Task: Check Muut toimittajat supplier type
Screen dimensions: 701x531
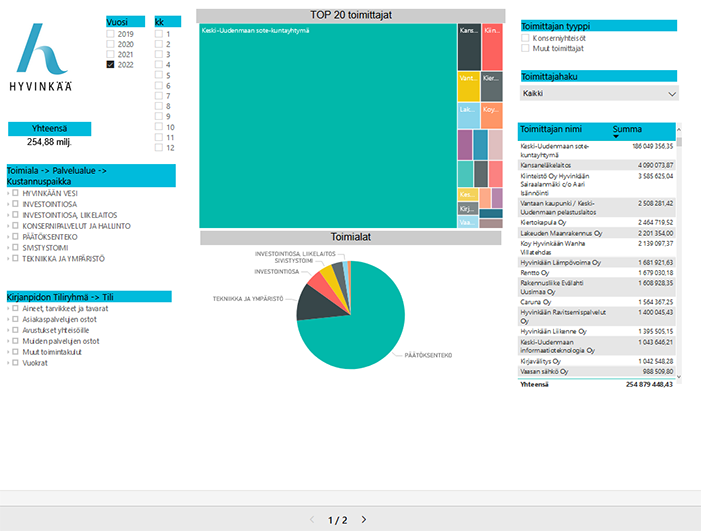Action: [525, 48]
